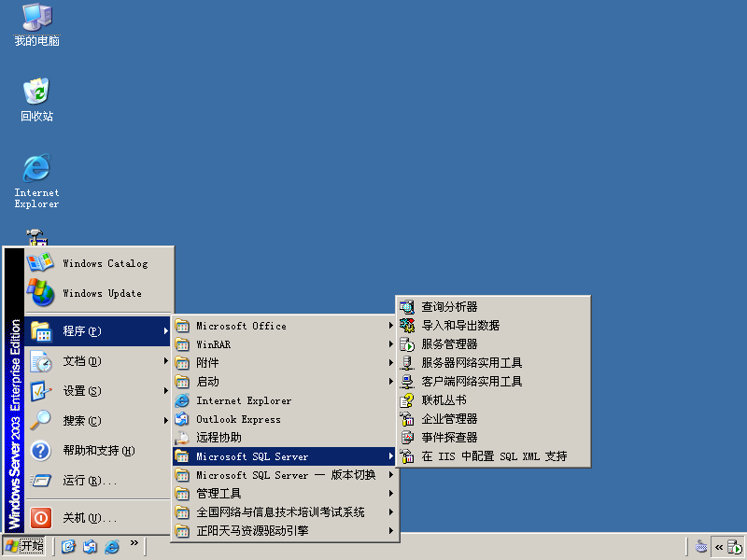
Task: Select Windows Catalog text entry
Action: pyautogui.click(x=106, y=263)
